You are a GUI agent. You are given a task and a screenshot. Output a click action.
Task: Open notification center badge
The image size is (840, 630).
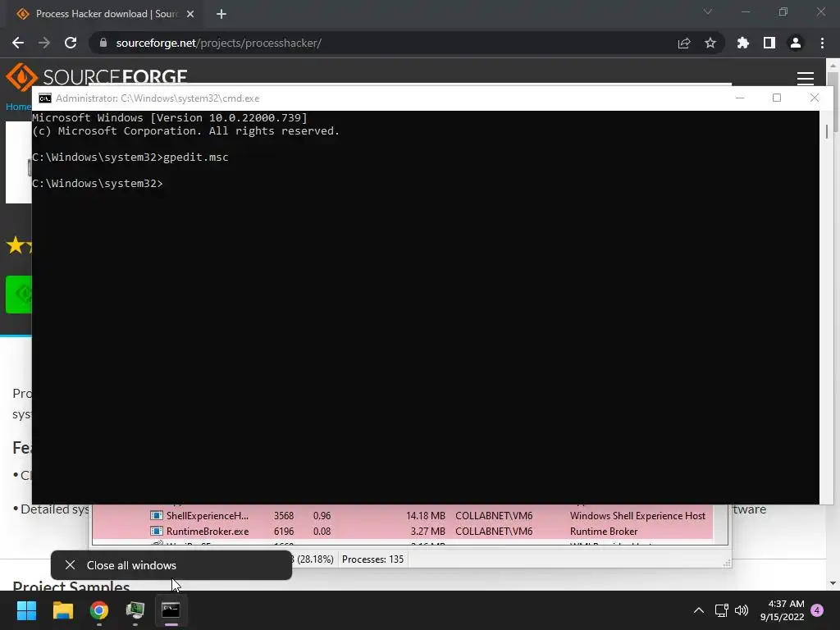[817, 610]
